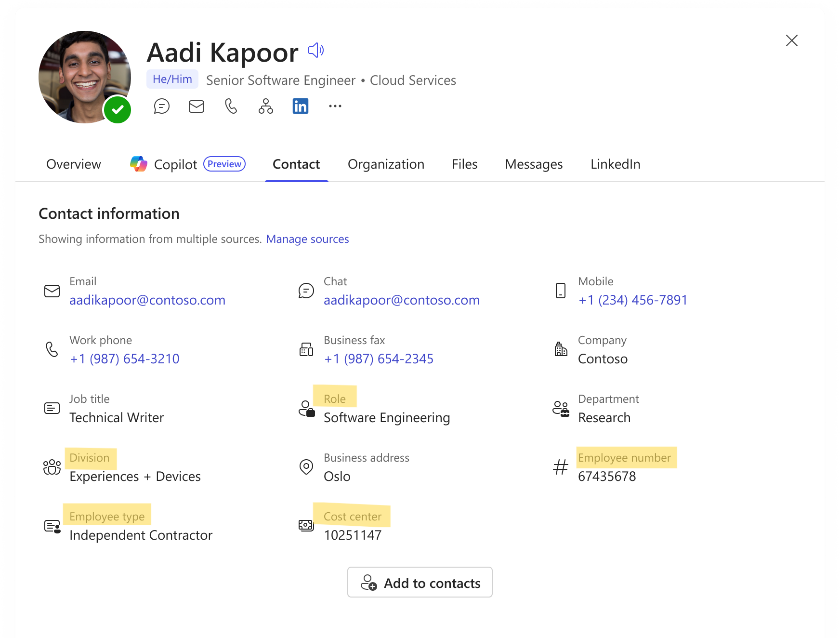Screen dimensions: 840x638
Task: Dial mobile number +1 (234) 456-7891
Action: 633,300
